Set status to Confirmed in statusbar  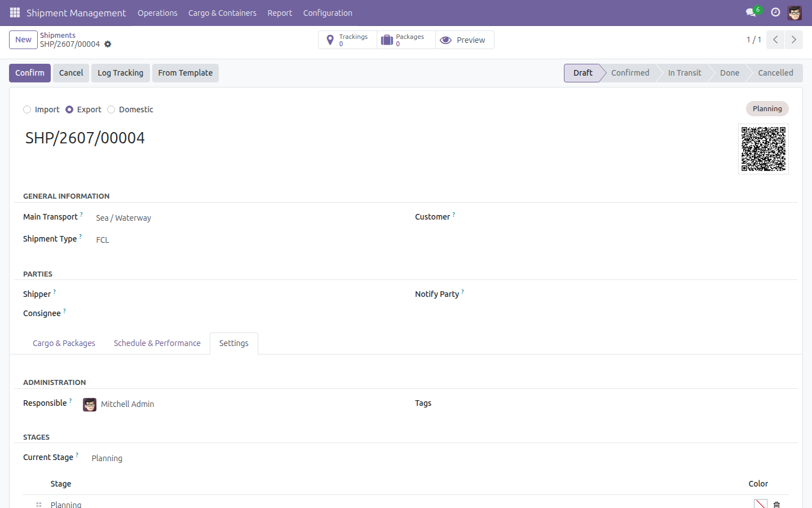pyautogui.click(x=630, y=73)
